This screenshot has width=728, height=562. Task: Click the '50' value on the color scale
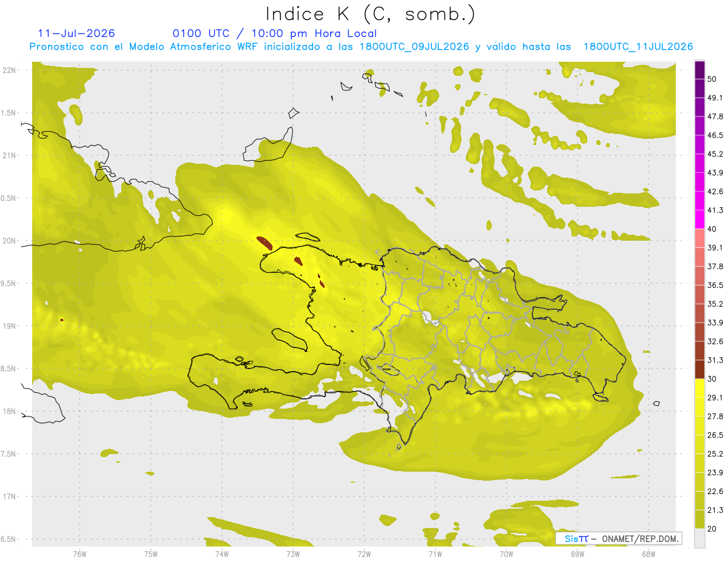713,79
